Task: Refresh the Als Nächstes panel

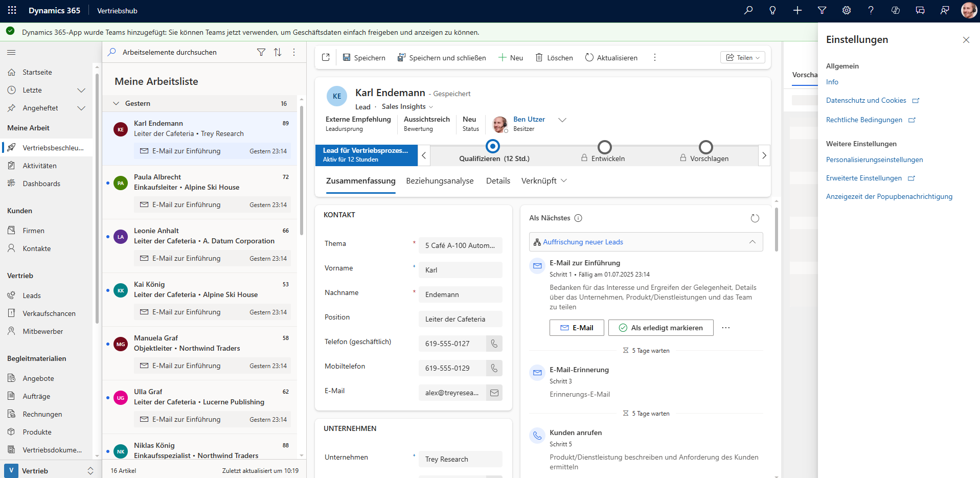Action: pyautogui.click(x=755, y=218)
